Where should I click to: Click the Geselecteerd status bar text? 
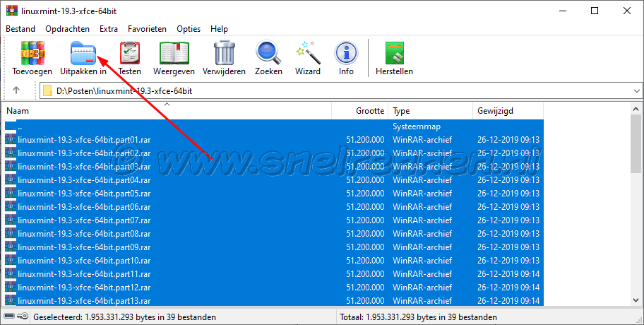coord(124,317)
